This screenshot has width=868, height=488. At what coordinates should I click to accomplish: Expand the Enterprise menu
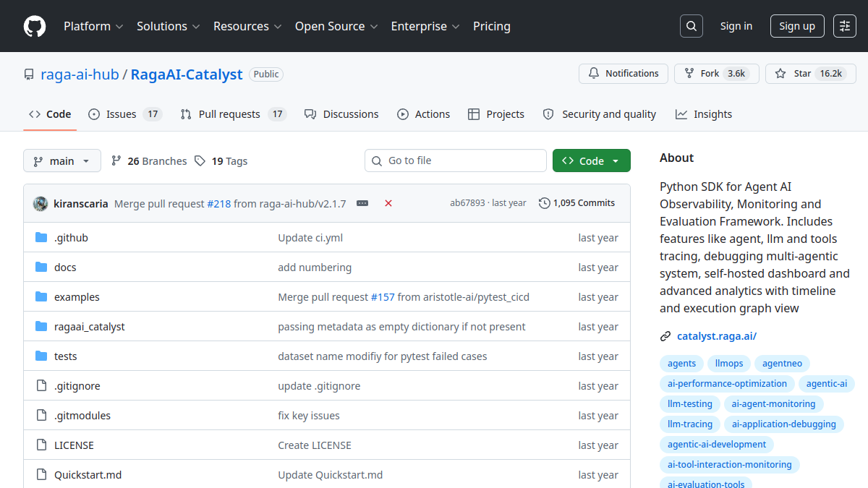point(425,26)
